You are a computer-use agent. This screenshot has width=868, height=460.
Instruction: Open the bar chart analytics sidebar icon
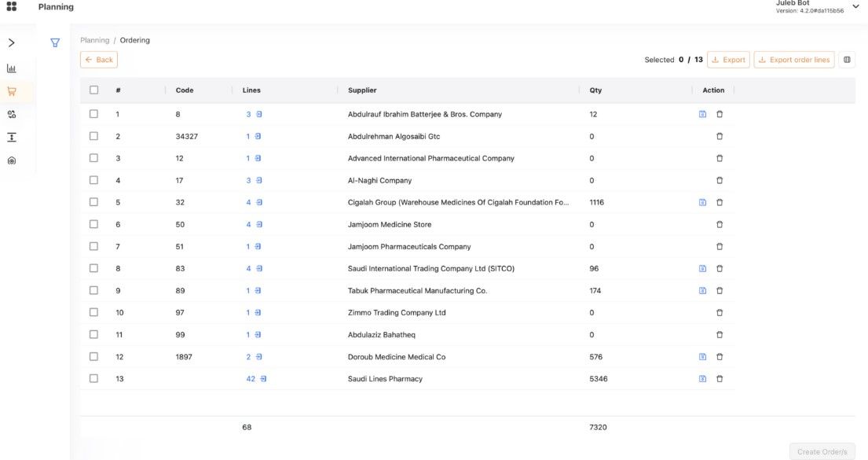point(12,68)
